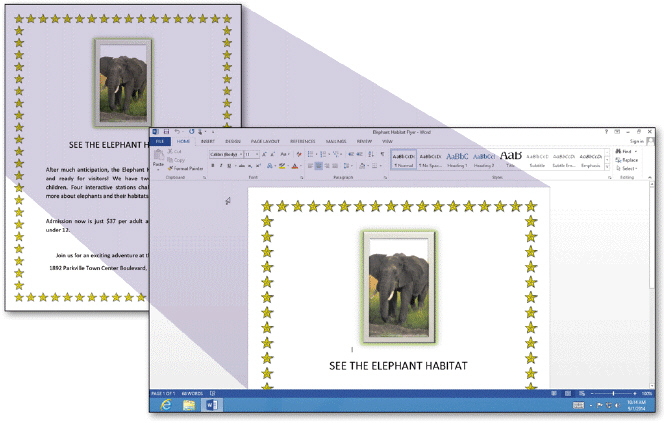Align text right
This screenshot has width=665, height=423.
click(327, 166)
